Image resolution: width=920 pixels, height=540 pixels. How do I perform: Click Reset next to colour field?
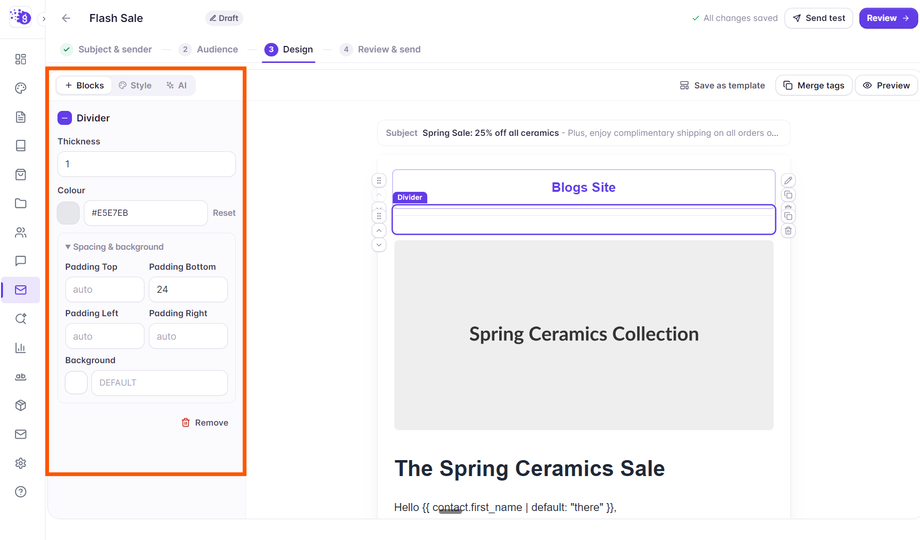pyautogui.click(x=224, y=213)
